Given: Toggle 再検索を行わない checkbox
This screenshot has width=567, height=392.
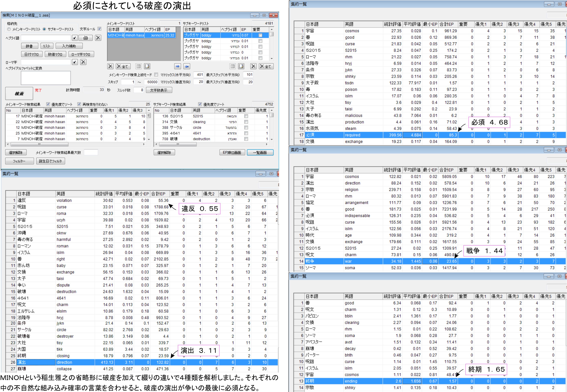Looking at the screenshot, I should [79, 104].
